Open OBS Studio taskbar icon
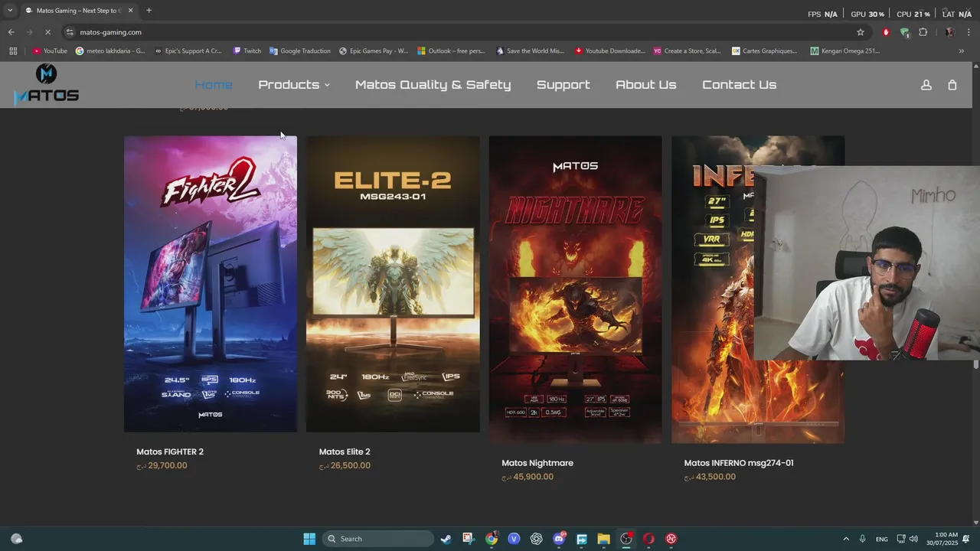The width and height of the screenshot is (980, 551). 626,539
